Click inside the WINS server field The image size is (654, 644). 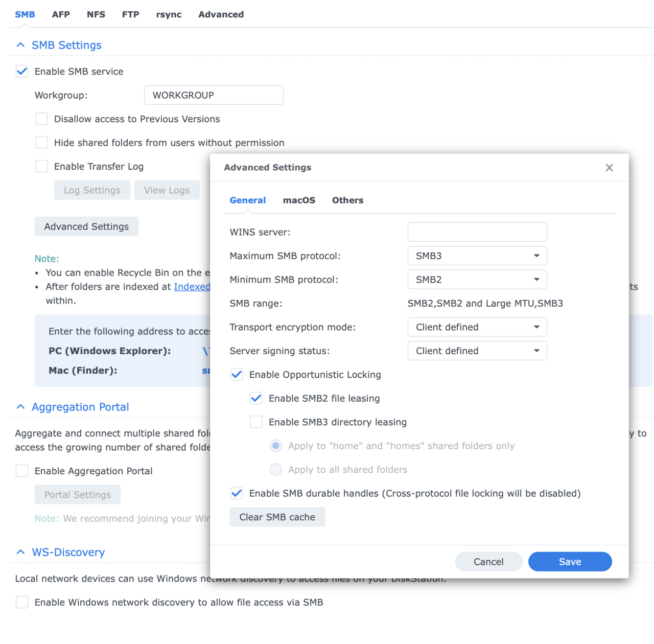coord(477,232)
